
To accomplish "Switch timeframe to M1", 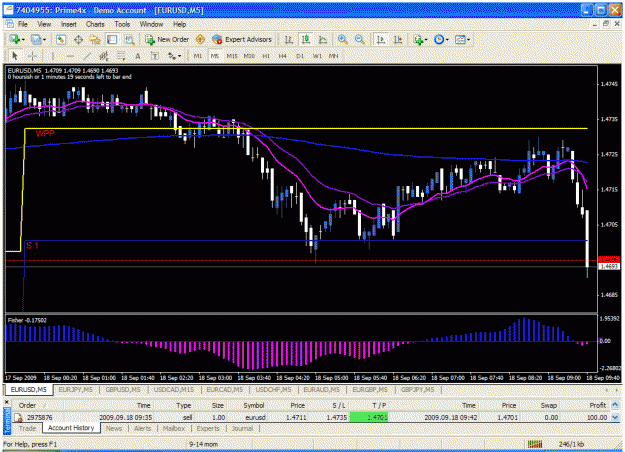I will click(198, 56).
